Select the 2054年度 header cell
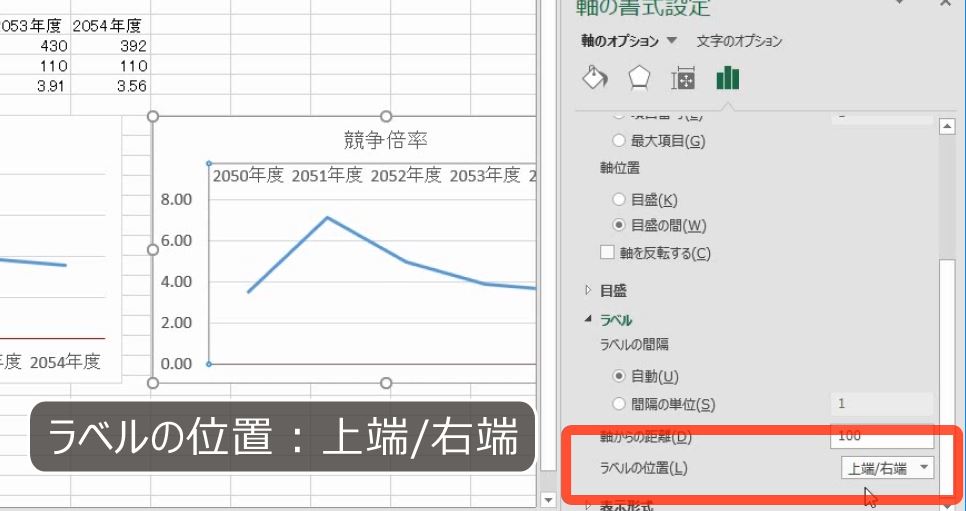The image size is (966, 511). (x=111, y=25)
